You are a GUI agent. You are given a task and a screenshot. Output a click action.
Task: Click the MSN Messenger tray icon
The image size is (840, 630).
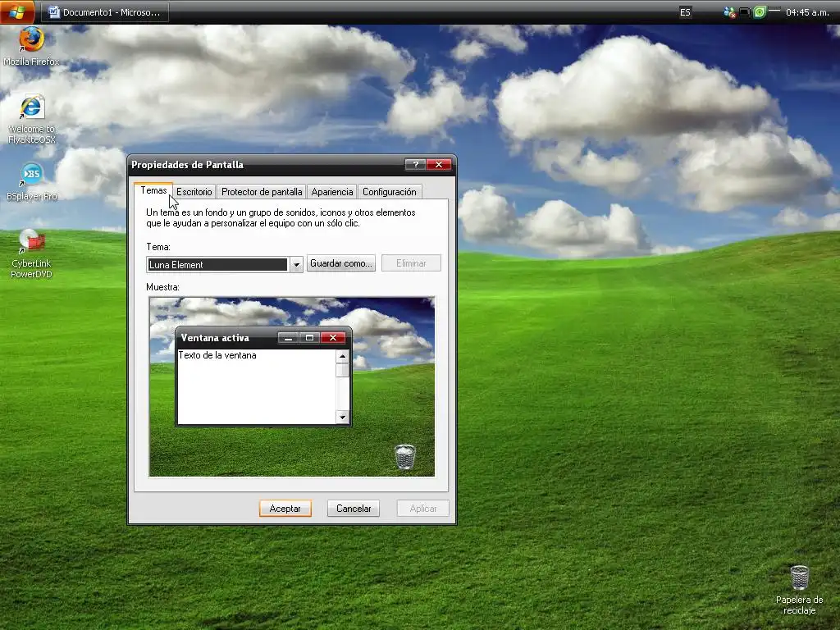729,11
